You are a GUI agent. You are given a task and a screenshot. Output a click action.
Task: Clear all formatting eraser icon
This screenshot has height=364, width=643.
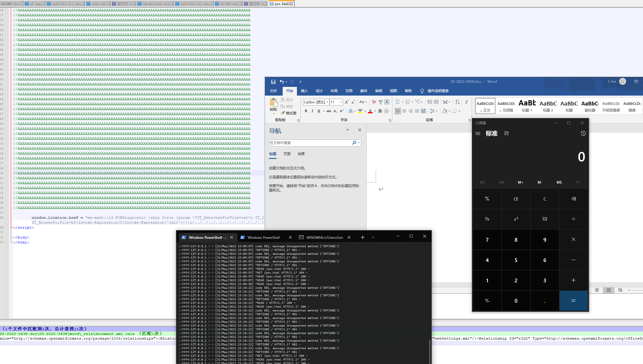(x=374, y=102)
